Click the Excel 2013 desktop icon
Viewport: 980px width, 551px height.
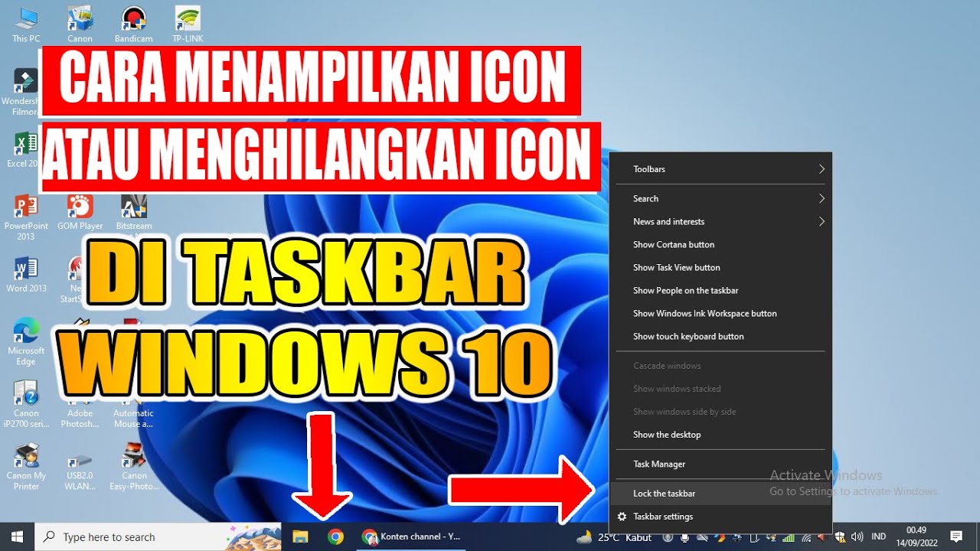tap(23, 150)
